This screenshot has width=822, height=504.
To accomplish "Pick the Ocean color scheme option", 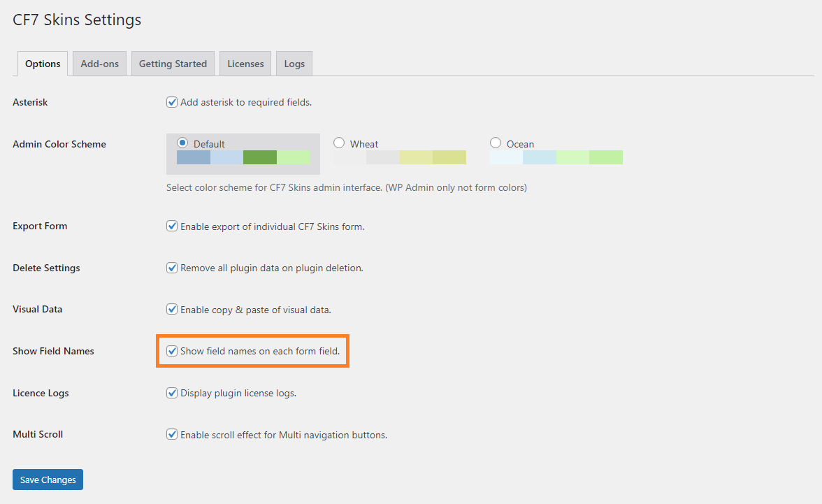I will 496,143.
